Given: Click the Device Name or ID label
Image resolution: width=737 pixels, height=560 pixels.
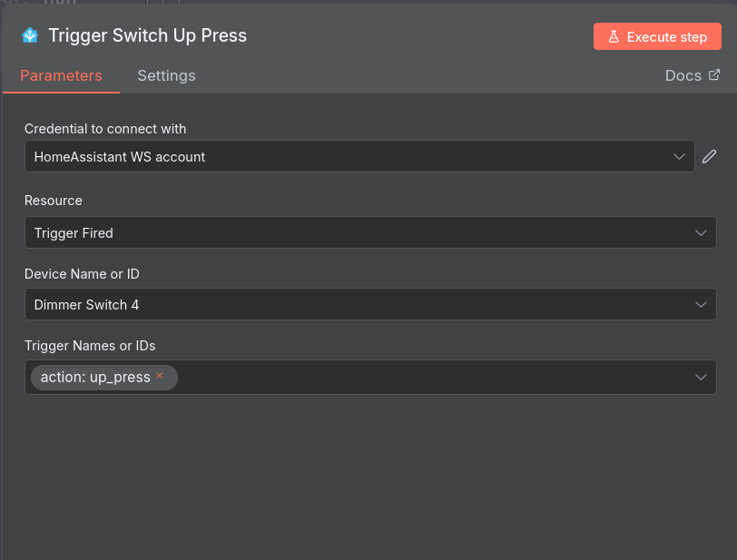Looking at the screenshot, I should [x=82, y=273].
